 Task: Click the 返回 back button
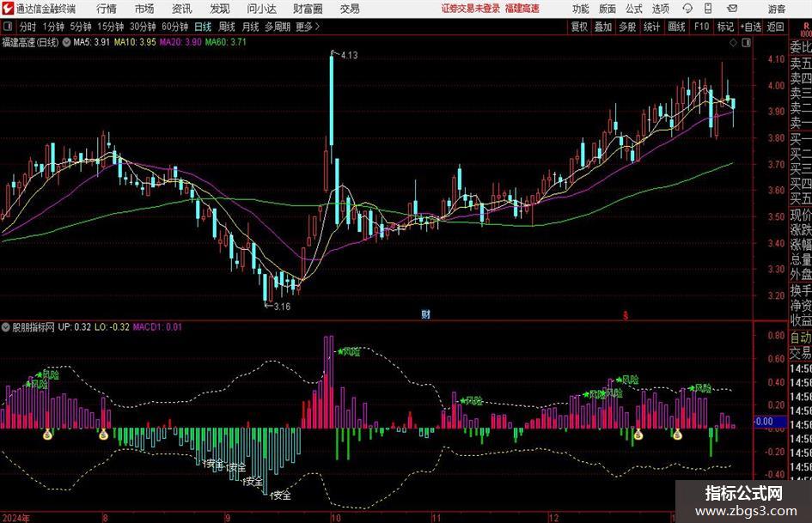775,27
